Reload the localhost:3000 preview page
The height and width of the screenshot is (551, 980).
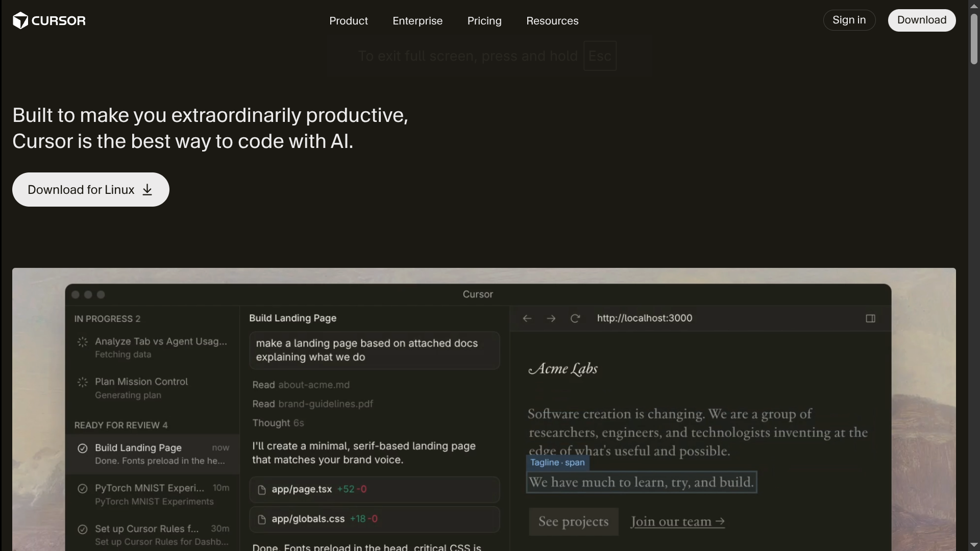click(575, 318)
